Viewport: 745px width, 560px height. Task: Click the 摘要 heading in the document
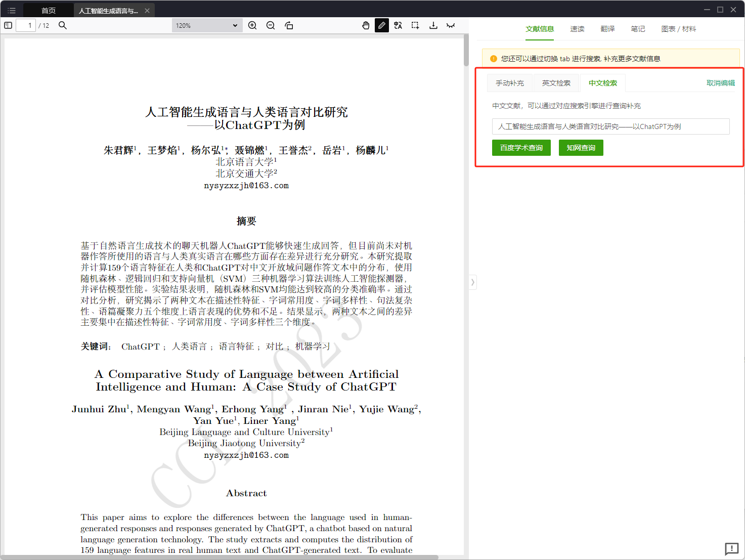click(246, 221)
